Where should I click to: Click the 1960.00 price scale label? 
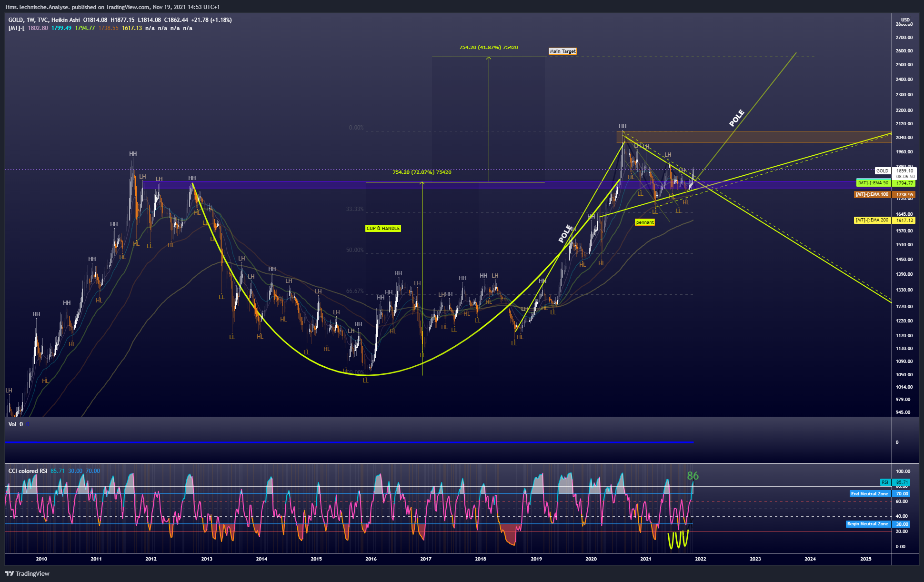[904, 152]
